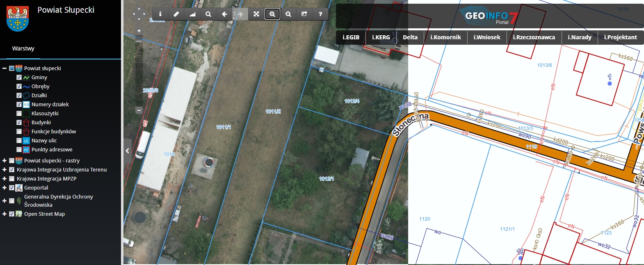Image resolution: width=644 pixels, height=265 pixels.
Task: Open the i.Komornik menu item
Action: coord(445,37)
